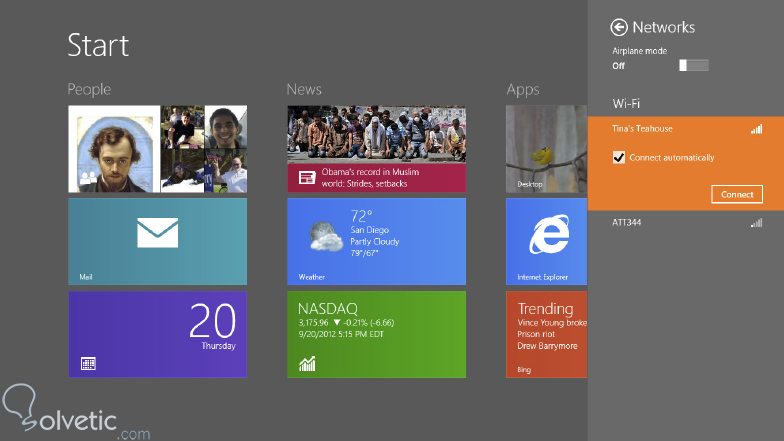Open the Desktop tile thumbnail
Viewport: 784px width, 441px height.
pyautogui.click(x=546, y=149)
